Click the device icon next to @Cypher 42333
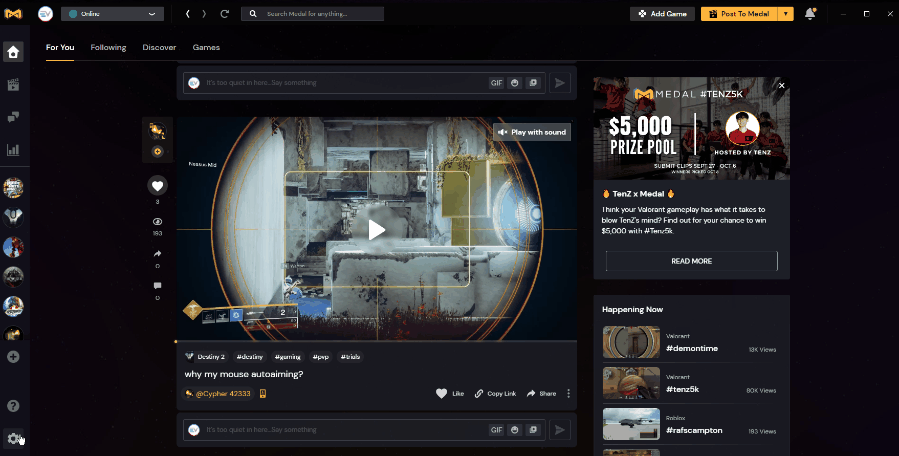This screenshot has width=899, height=456. [x=263, y=393]
